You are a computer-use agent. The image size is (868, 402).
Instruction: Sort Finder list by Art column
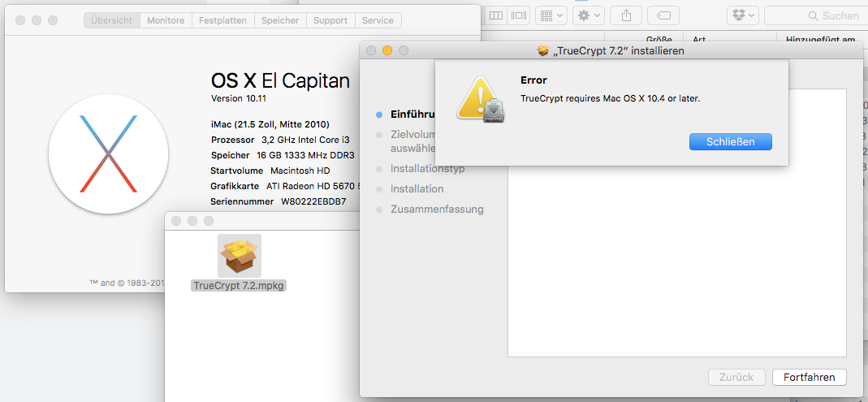(x=698, y=39)
